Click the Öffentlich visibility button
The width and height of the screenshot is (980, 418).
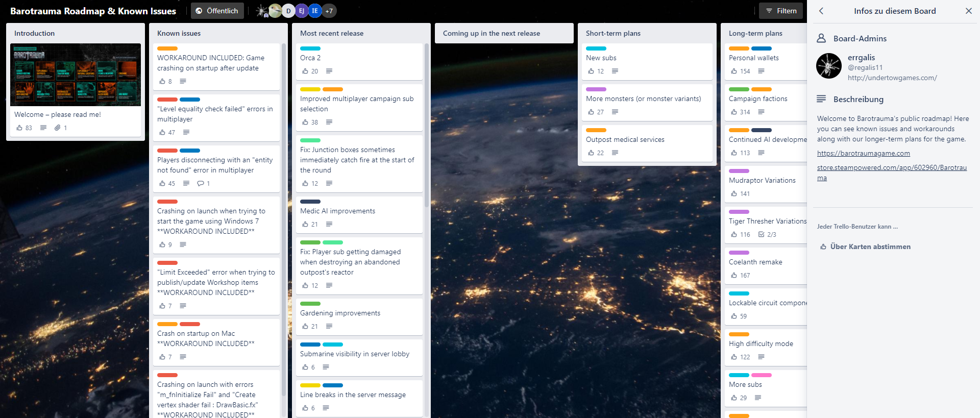click(x=217, y=11)
